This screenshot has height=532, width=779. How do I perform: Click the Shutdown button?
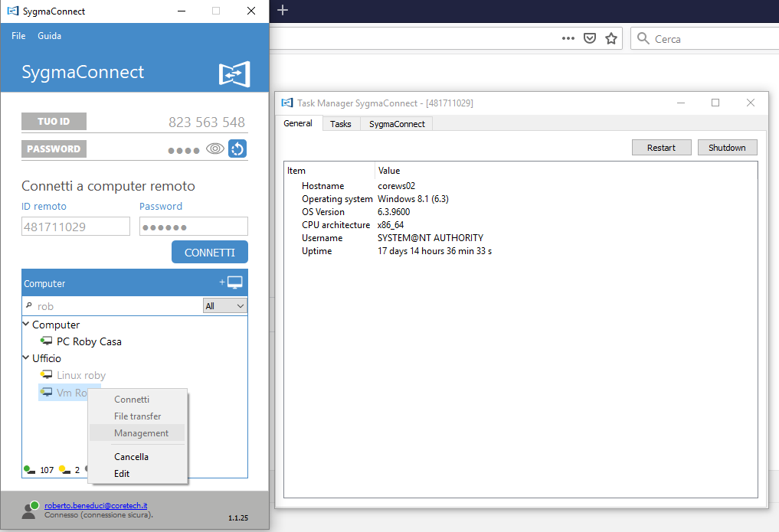click(x=728, y=148)
